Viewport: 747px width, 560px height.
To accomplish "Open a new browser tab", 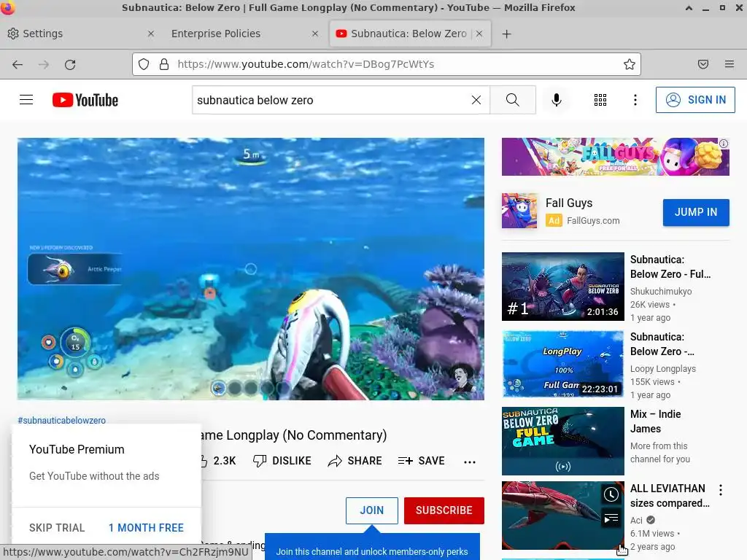I will coord(507,34).
